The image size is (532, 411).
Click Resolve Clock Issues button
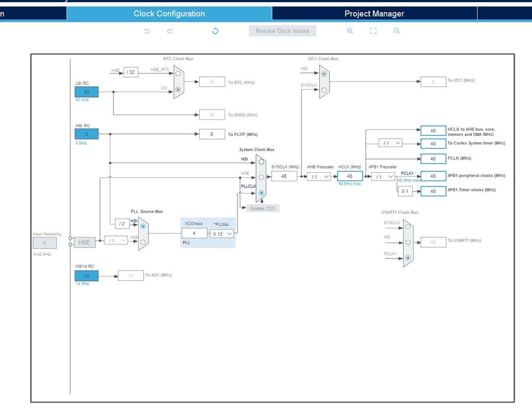coord(283,31)
